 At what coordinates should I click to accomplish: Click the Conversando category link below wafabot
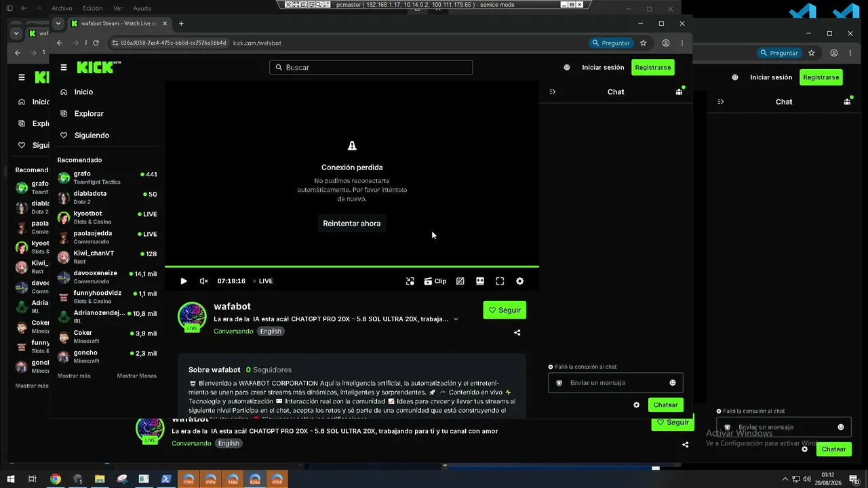pyautogui.click(x=233, y=331)
